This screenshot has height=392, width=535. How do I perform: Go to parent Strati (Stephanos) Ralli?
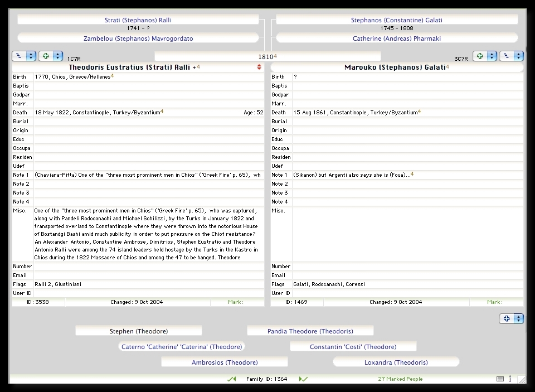point(138,20)
